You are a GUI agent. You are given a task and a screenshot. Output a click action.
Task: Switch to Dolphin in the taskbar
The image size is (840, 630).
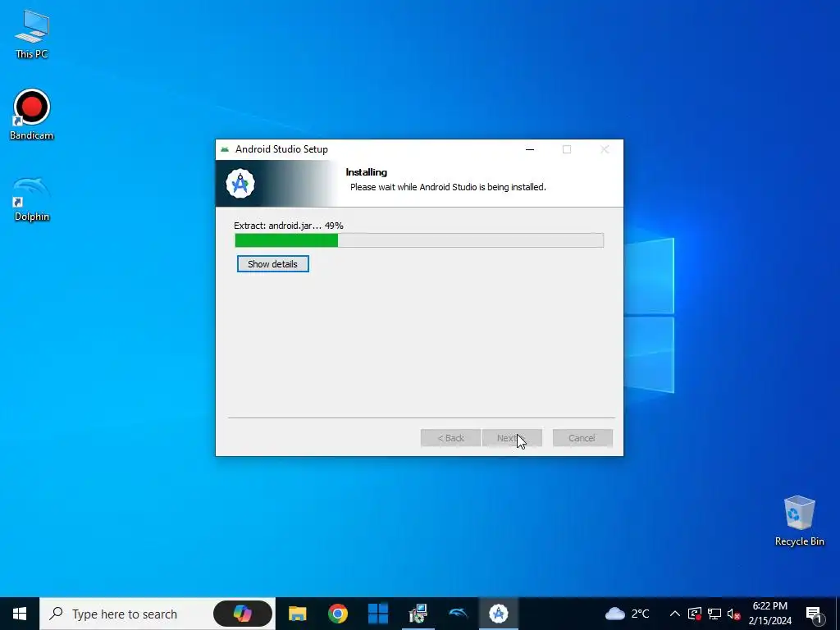458,614
